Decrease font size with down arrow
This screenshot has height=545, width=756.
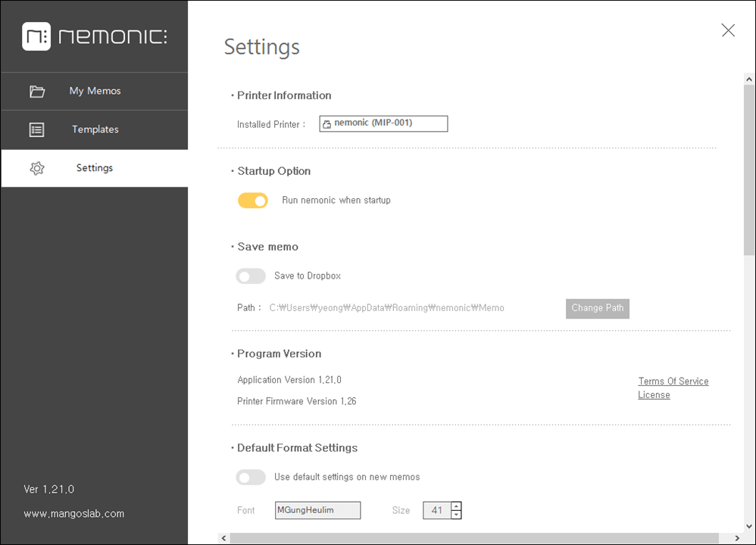pos(456,515)
